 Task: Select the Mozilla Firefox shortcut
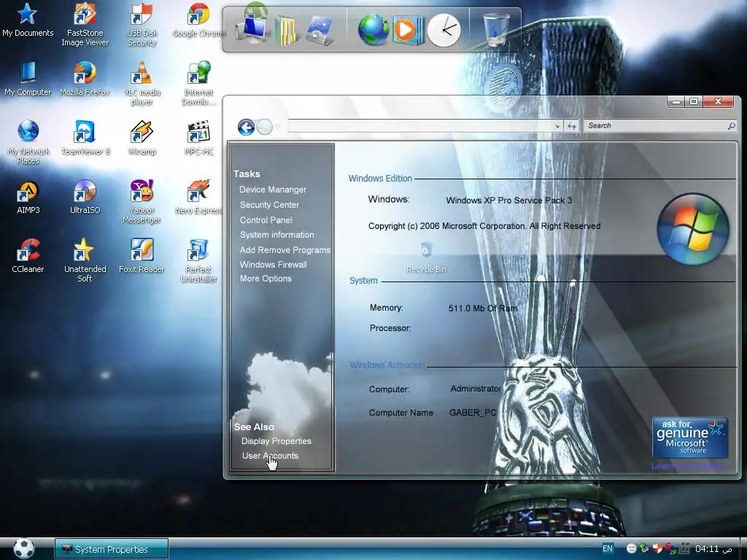pyautogui.click(x=85, y=79)
